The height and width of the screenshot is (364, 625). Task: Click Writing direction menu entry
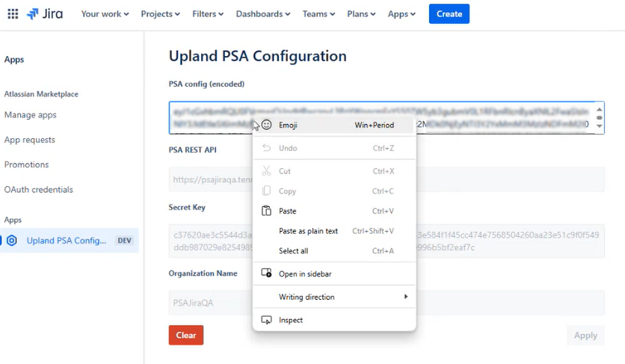click(x=334, y=297)
